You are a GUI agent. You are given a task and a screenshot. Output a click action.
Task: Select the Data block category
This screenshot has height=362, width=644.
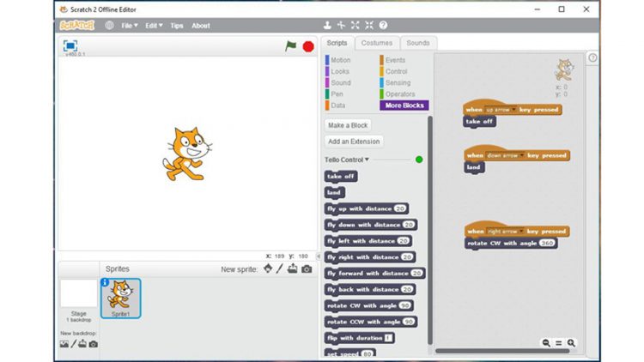tap(337, 106)
